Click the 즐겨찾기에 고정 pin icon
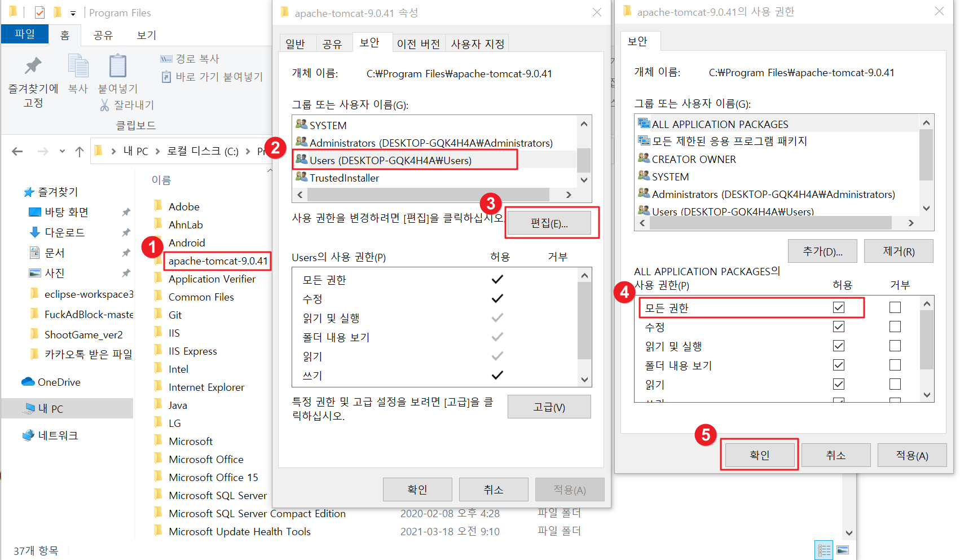 [x=32, y=67]
